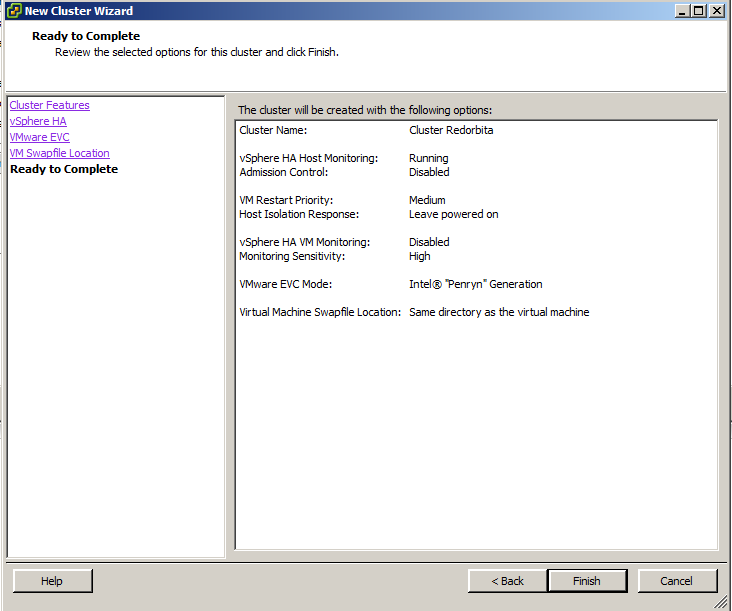Select the VMware EVC Mode summary row

[x=390, y=284]
